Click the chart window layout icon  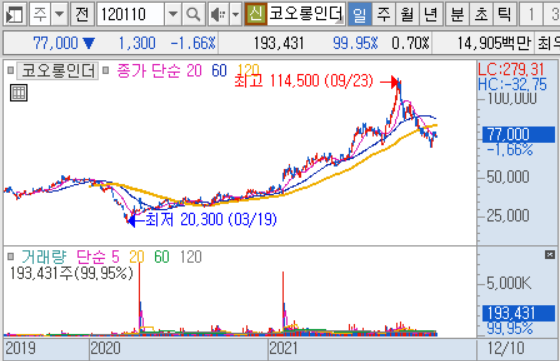[x=15, y=15]
